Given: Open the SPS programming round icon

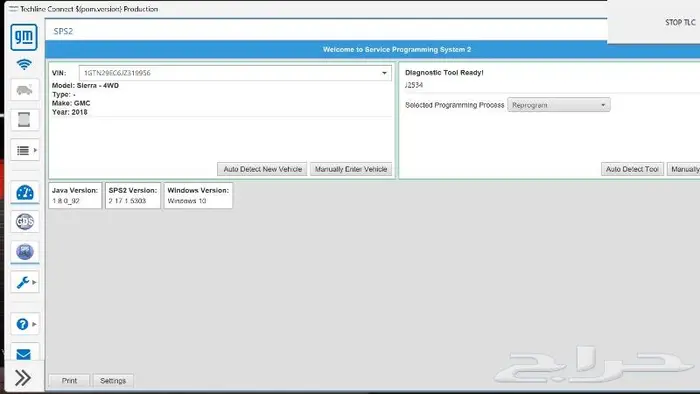Looking at the screenshot, I should tap(25, 252).
